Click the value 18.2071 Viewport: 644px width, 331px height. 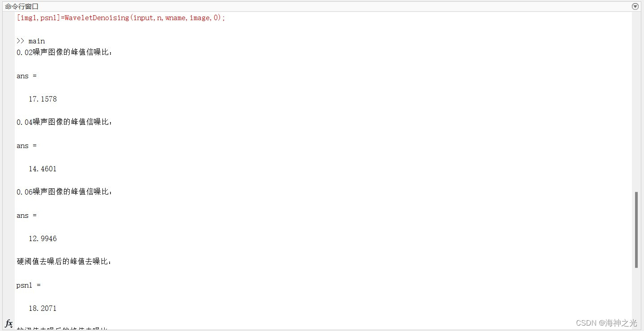(x=43, y=309)
